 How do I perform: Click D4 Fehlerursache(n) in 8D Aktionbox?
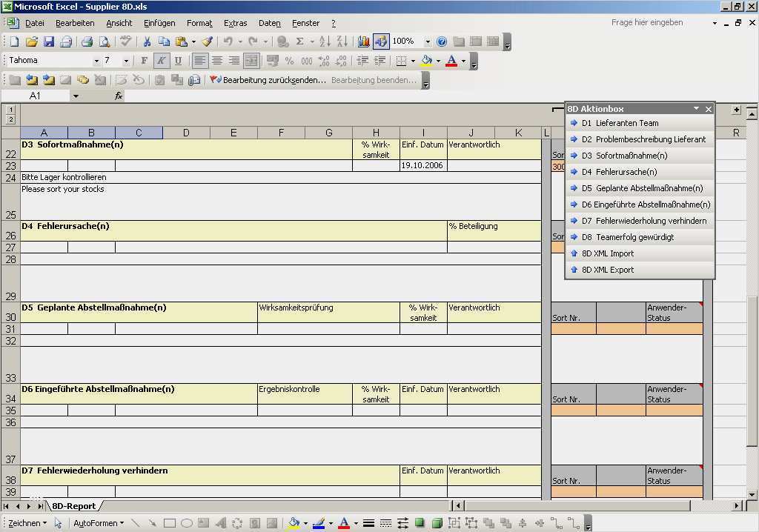click(x=618, y=172)
